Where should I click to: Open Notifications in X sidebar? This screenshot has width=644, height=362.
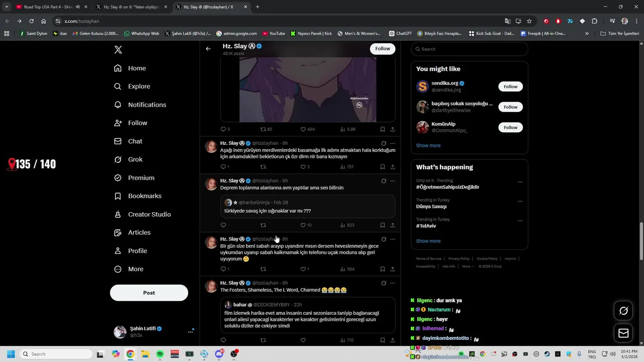click(140, 105)
